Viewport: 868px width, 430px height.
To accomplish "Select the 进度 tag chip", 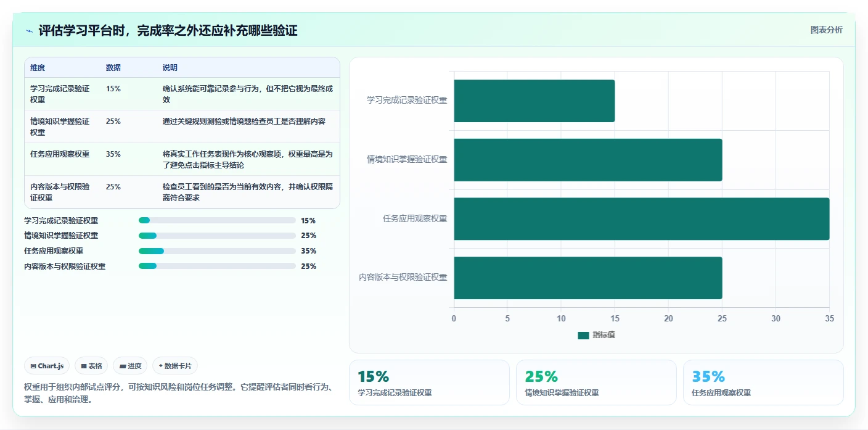I will click(130, 366).
